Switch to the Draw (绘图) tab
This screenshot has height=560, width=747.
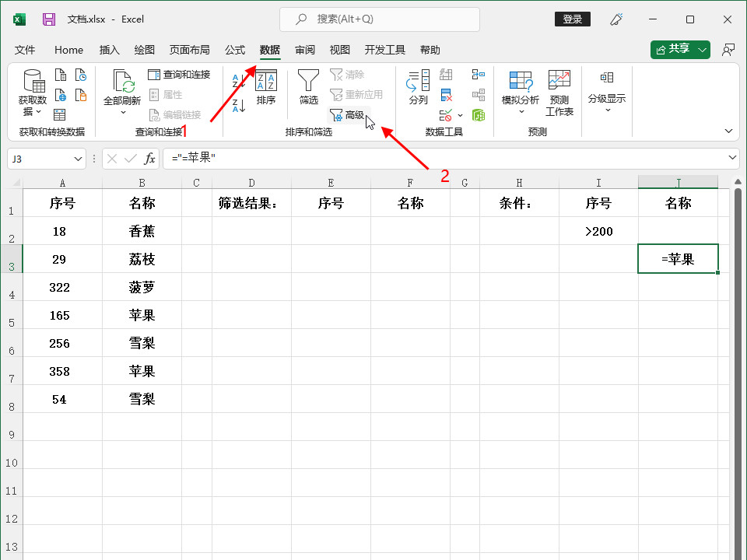pyautogui.click(x=145, y=50)
